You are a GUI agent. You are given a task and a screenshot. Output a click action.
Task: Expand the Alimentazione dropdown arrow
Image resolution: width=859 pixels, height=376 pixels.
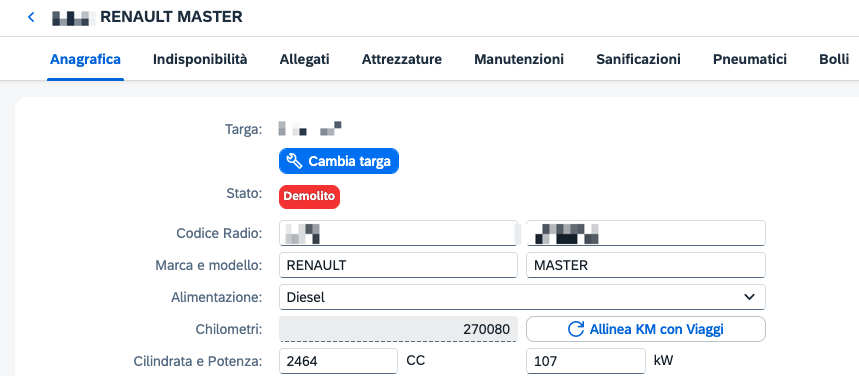pos(749,297)
